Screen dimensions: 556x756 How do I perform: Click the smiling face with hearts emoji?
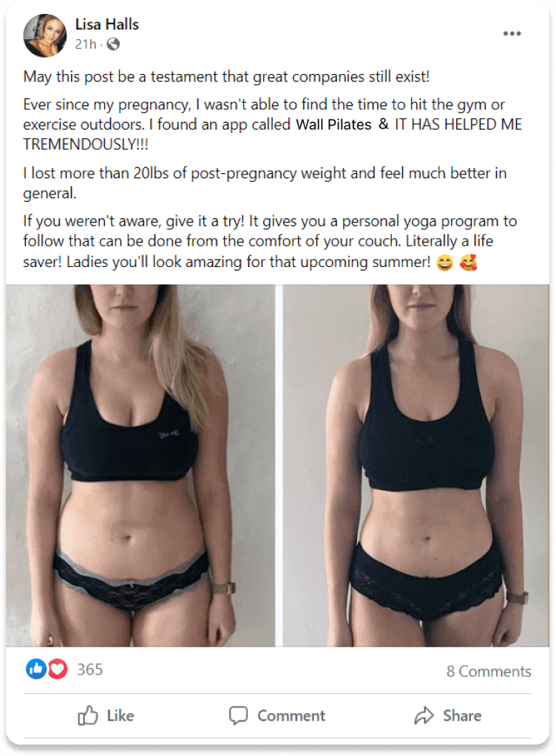pos(468,263)
